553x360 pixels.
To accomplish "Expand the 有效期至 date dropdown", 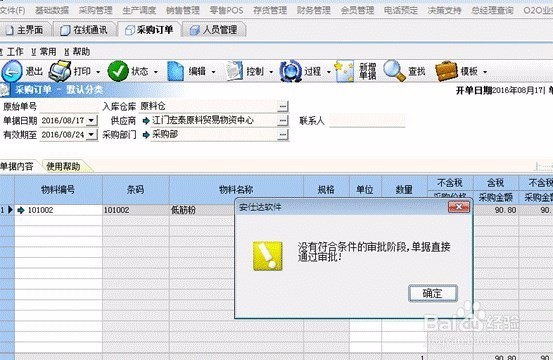I will tap(92, 135).
